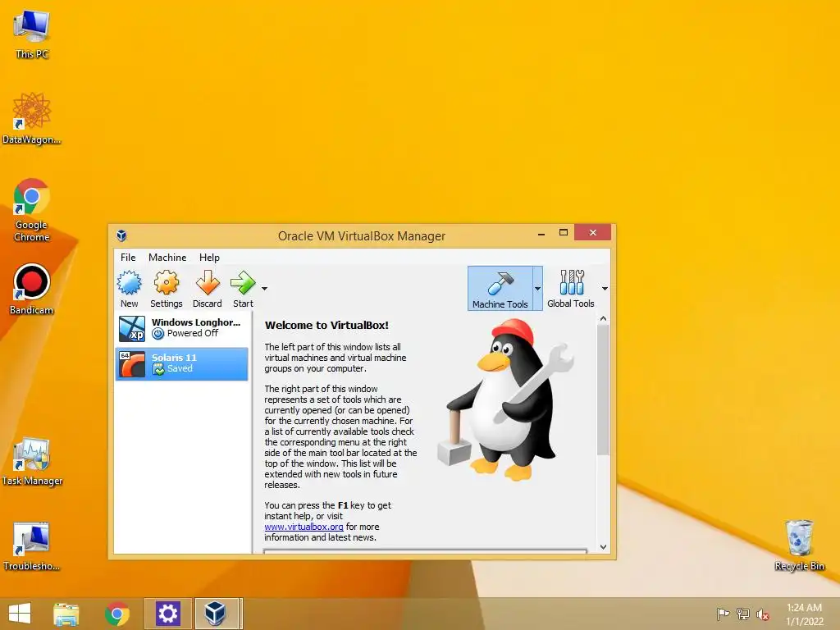Start the selected virtual machine
840x630 pixels.
(x=243, y=290)
